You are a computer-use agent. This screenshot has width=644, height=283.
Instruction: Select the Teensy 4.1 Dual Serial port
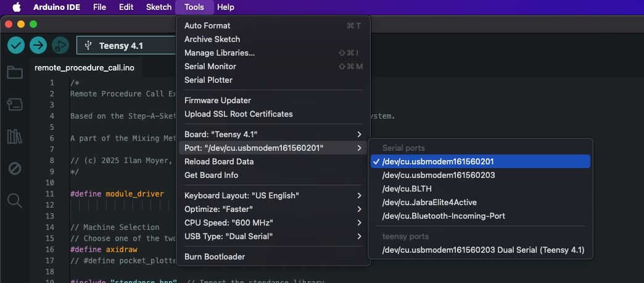tap(483, 250)
